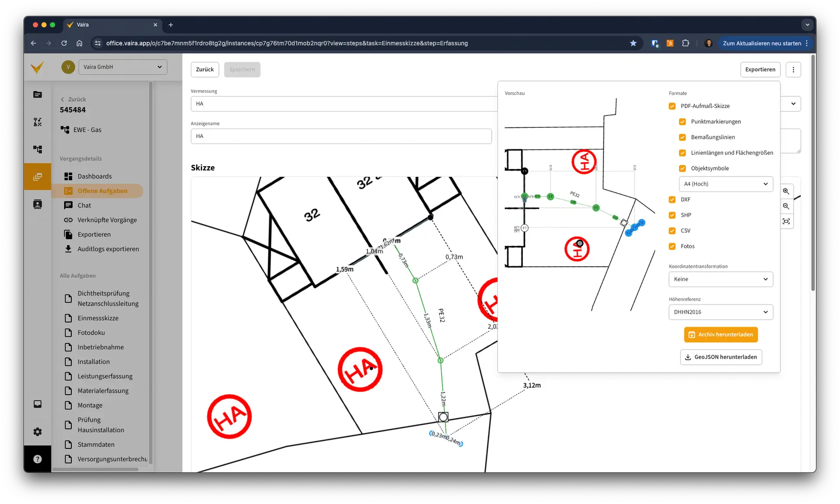The height and width of the screenshot is (504, 840).
Task: Click the zoom-in magnifier on sketch
Action: (786, 191)
